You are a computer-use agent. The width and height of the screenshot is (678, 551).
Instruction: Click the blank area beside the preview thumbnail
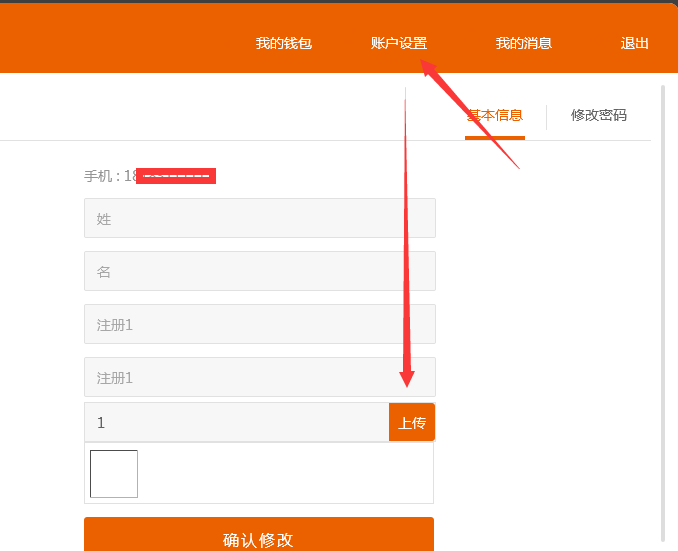[x=285, y=474]
